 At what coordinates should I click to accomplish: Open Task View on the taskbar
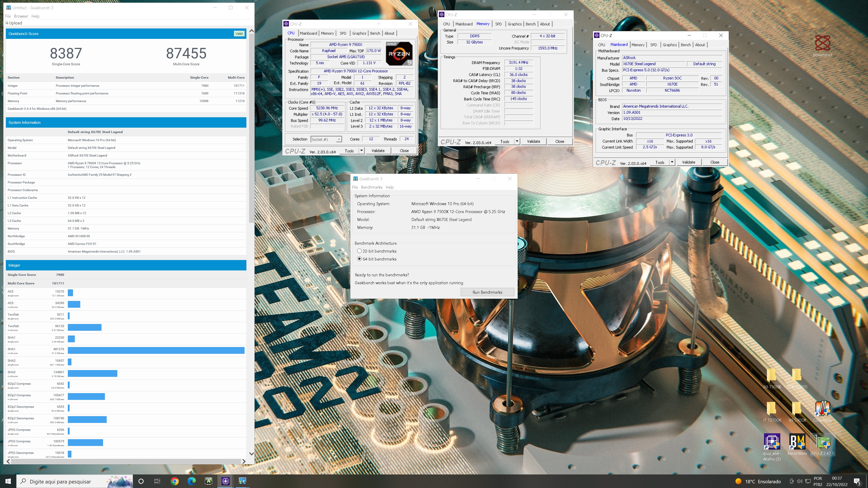coord(157,481)
